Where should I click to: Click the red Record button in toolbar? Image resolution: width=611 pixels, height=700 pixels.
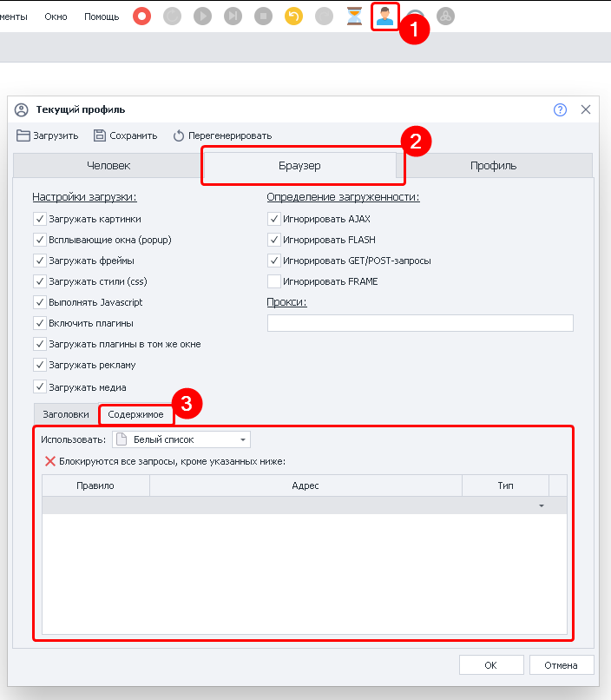[141, 17]
